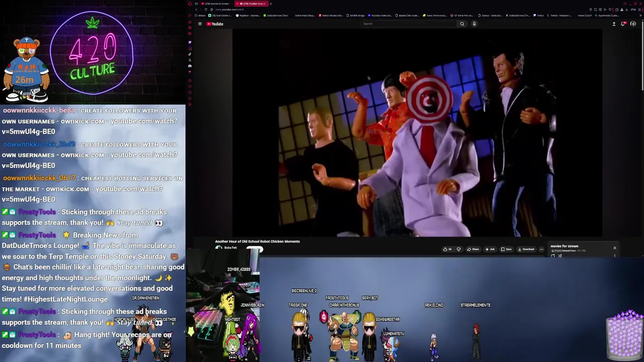The height and width of the screenshot is (362, 644).
Task: Open the Apartments bookmark
Action: [x=607, y=16]
